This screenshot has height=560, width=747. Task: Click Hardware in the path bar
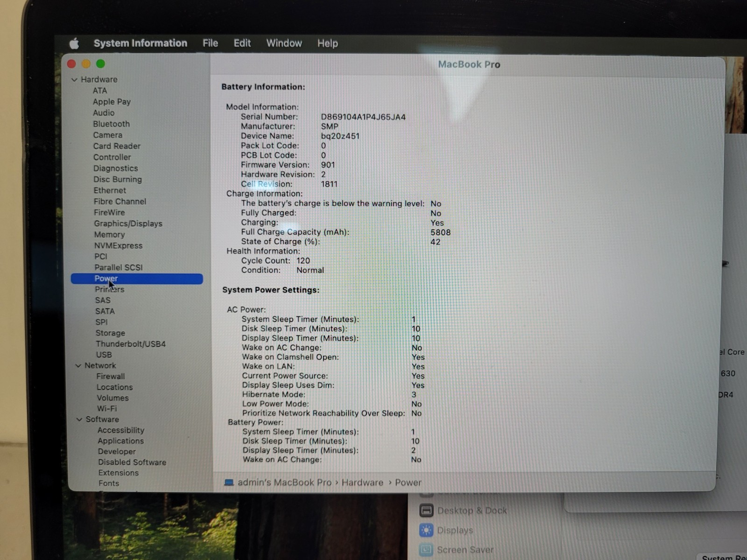pos(362,483)
